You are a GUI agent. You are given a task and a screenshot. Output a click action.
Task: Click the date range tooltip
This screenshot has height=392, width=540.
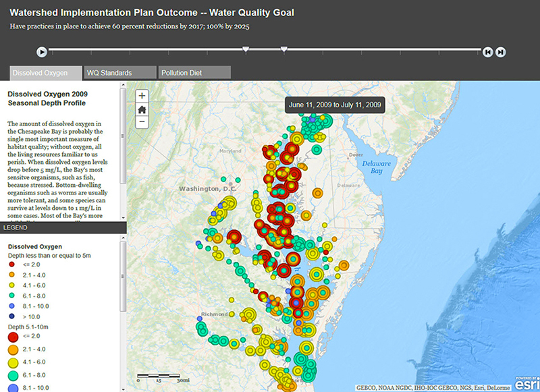(335, 105)
